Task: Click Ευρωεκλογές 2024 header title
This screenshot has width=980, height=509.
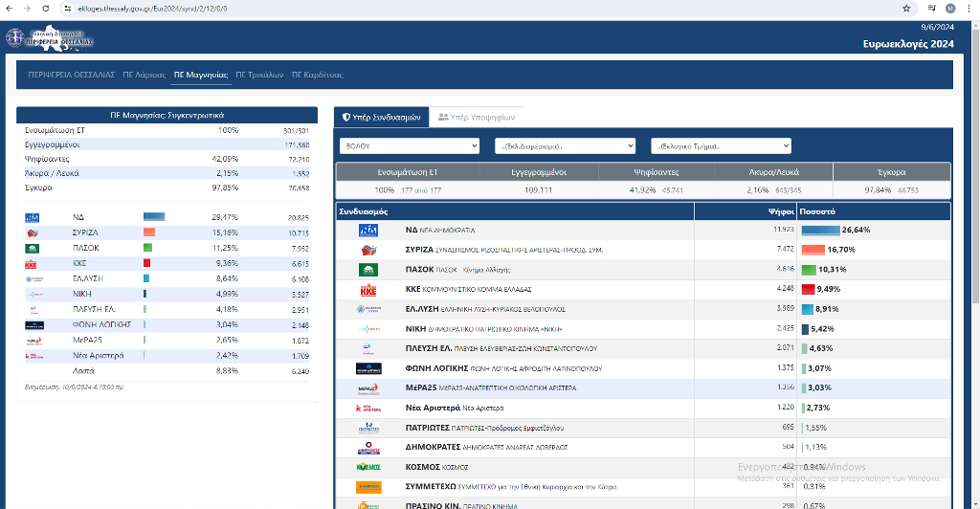Action: pos(908,44)
